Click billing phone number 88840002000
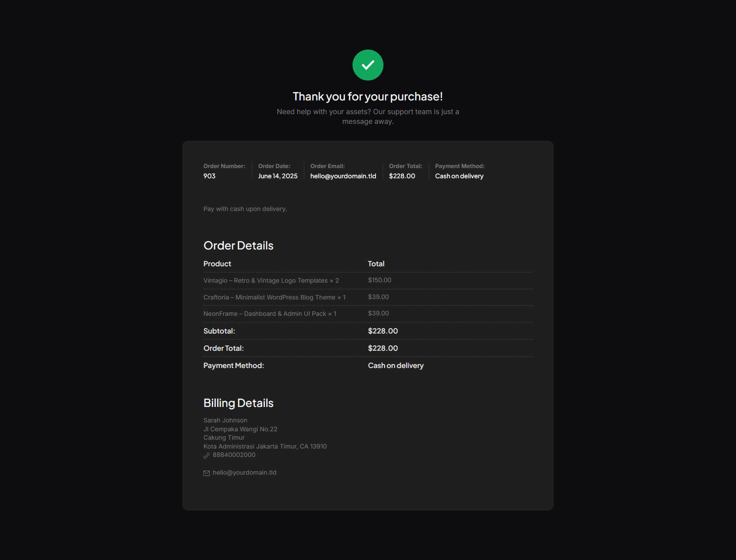736x560 pixels. coord(234,455)
